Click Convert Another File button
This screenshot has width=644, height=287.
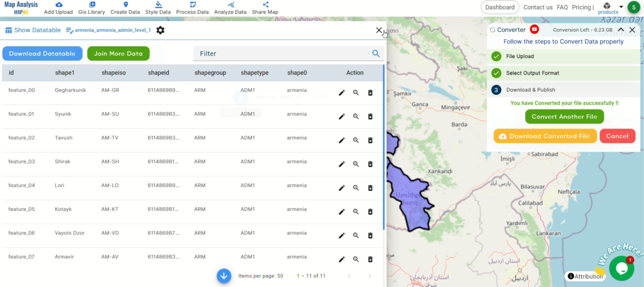point(564,116)
